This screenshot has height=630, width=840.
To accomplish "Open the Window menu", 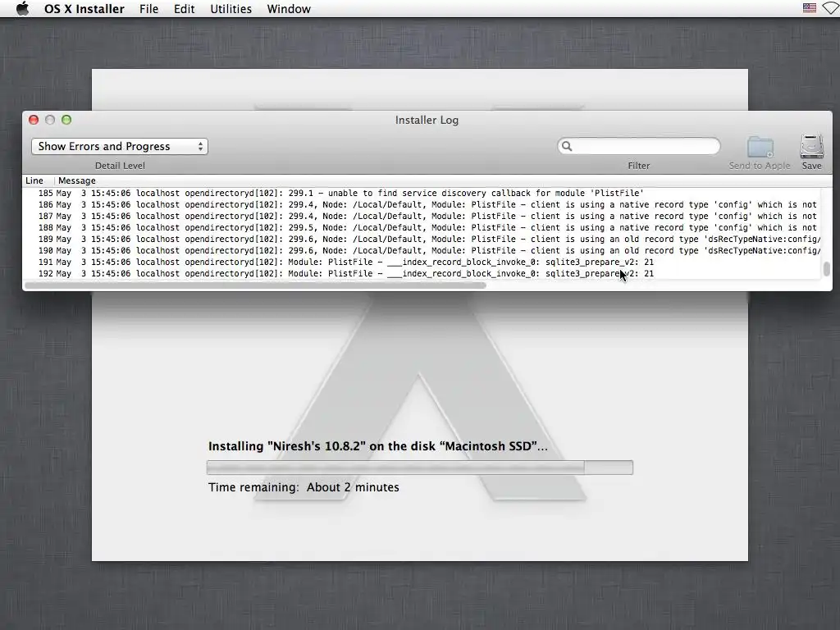I will tap(289, 9).
